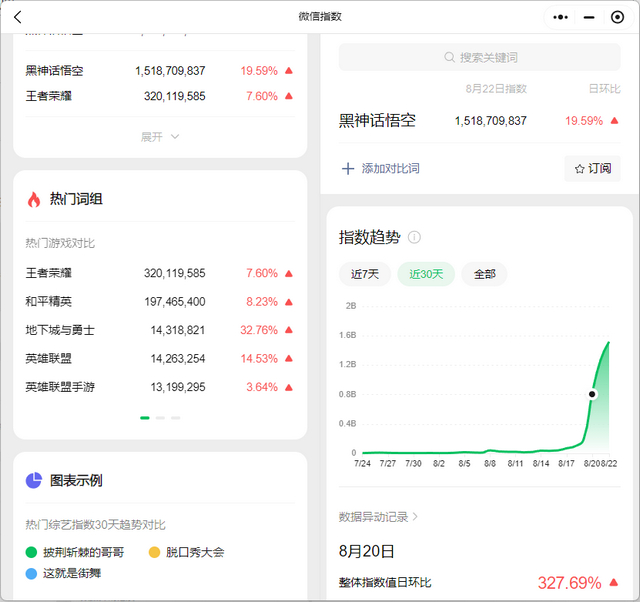Image resolution: width=640 pixels, height=602 pixels.
Task: Click the large 黑神话悟空 title on the right
Action: 377,120
